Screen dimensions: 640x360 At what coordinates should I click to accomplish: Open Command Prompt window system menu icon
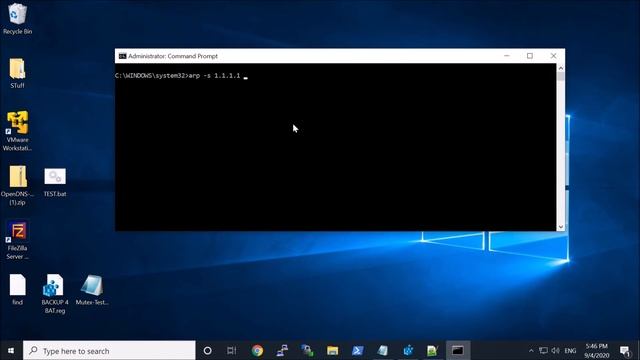(x=122, y=56)
